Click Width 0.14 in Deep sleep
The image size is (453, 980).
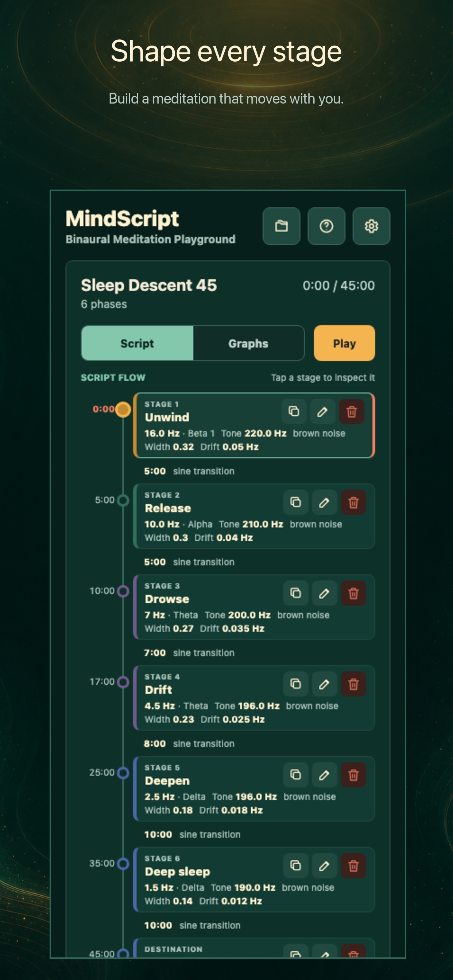tap(168, 901)
